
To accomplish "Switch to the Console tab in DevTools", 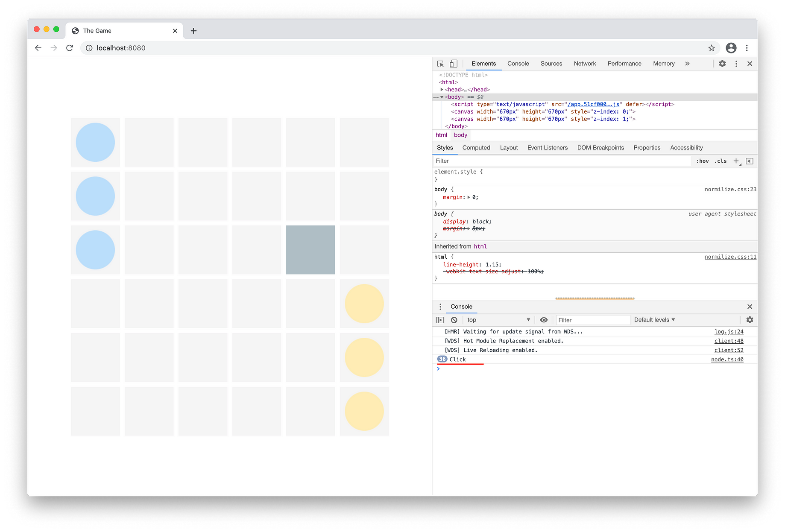I will click(x=518, y=64).
